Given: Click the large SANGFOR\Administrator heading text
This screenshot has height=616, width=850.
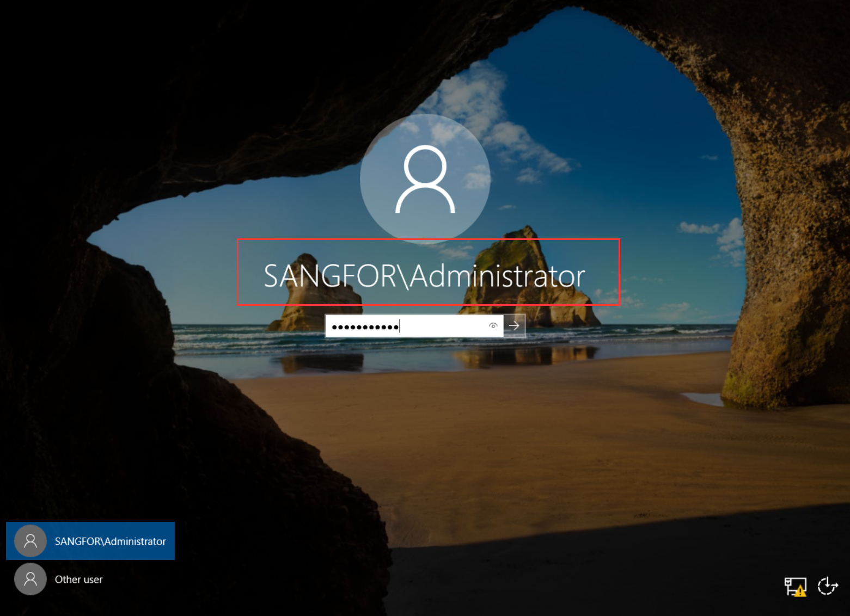Looking at the screenshot, I should pos(424,276).
